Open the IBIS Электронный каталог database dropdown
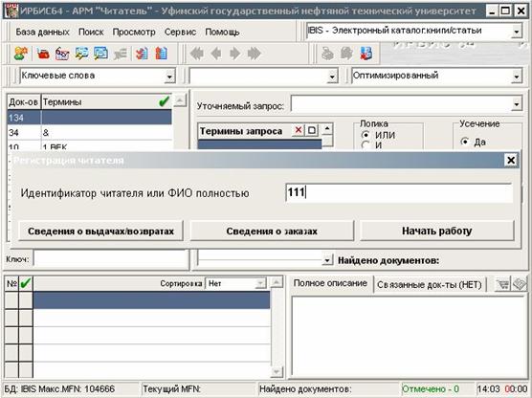532x398 pixels. click(x=516, y=32)
